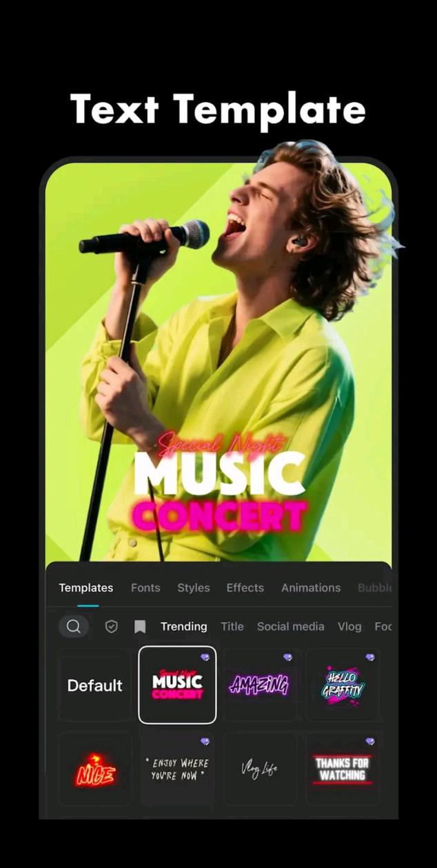Tap the shield checkmark filter icon
Screen dimensions: 437x868
[x=111, y=626]
